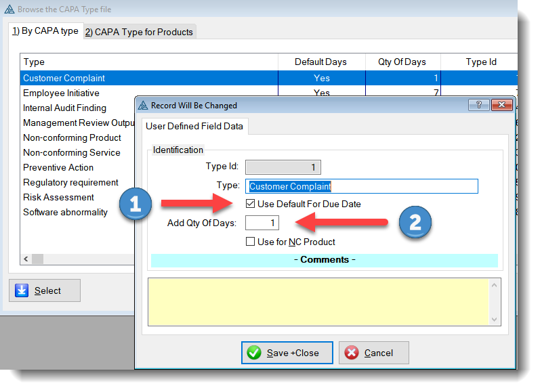Click the Add Qty Of Days field

[262, 223]
